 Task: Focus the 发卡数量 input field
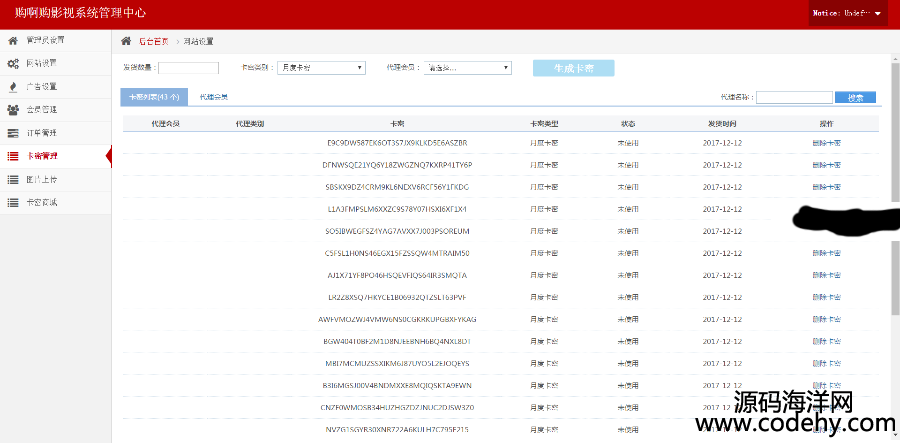[188, 68]
